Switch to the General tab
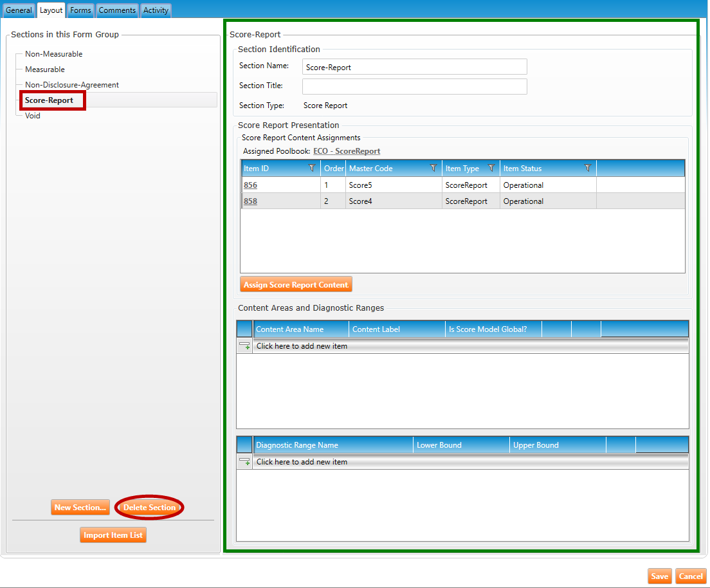Screen dimensions: 710x588 point(19,10)
